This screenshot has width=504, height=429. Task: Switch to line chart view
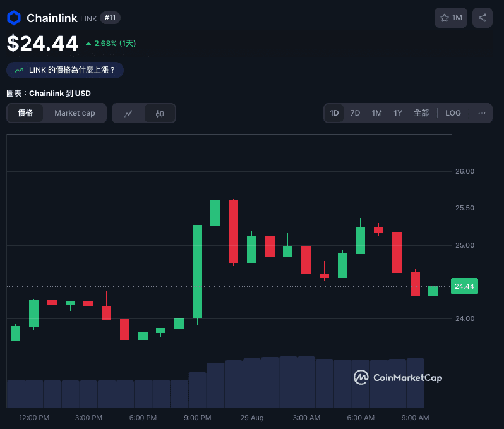[128, 113]
